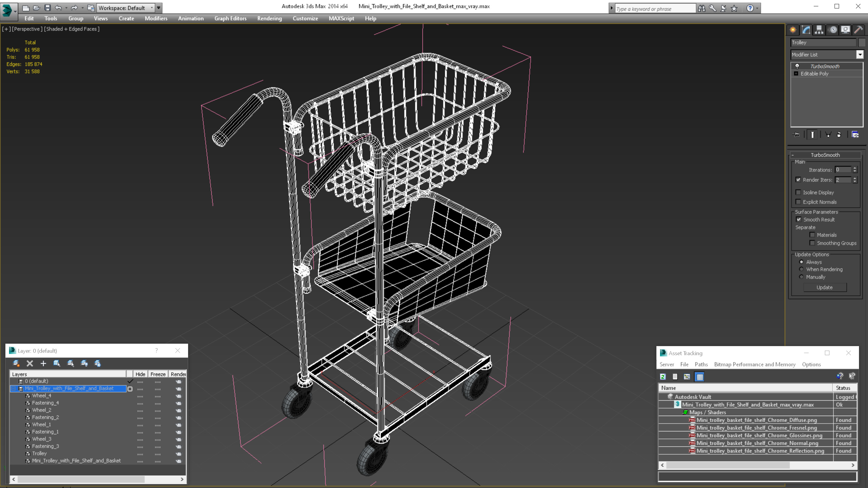868x488 pixels.
Task: Click the favorites star icon in title bar
Action: [734, 8]
